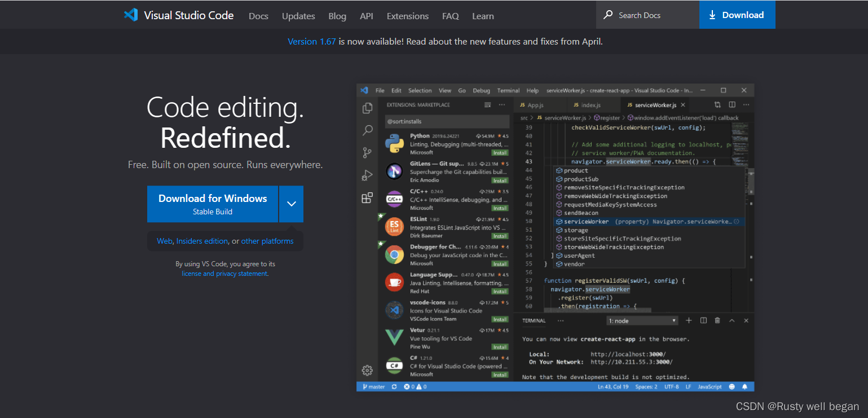Open the Terminal menu in editor menu bar

point(508,90)
